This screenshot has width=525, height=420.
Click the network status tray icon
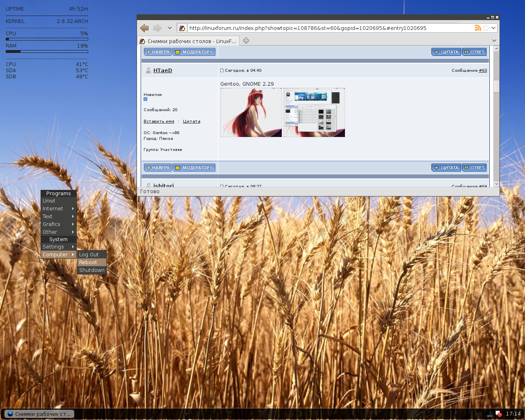point(498,414)
